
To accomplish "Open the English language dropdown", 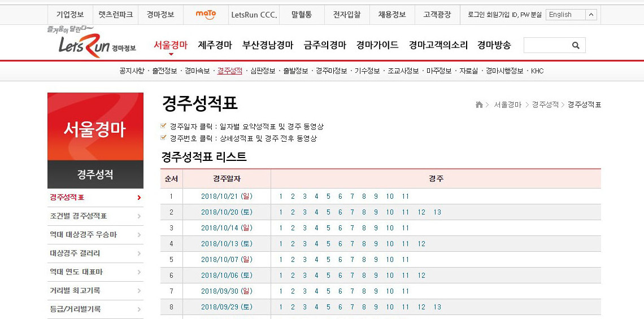I will click(x=571, y=15).
